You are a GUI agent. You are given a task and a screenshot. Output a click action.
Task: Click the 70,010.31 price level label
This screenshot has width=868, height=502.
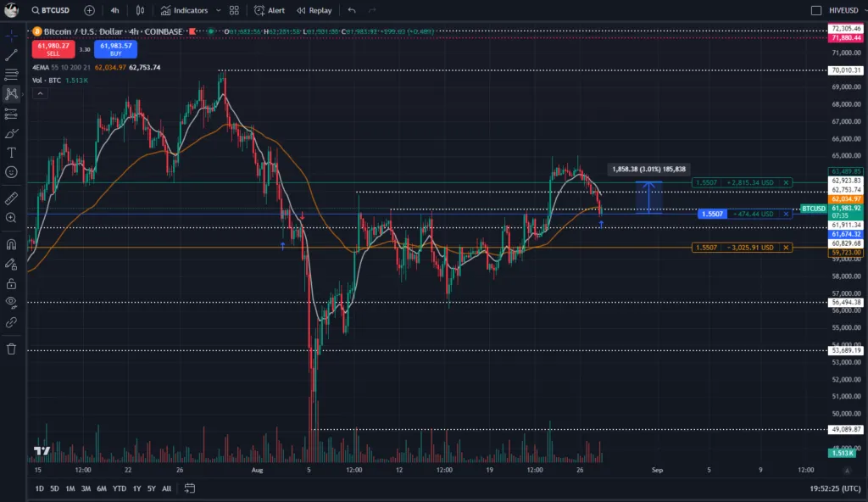point(846,70)
